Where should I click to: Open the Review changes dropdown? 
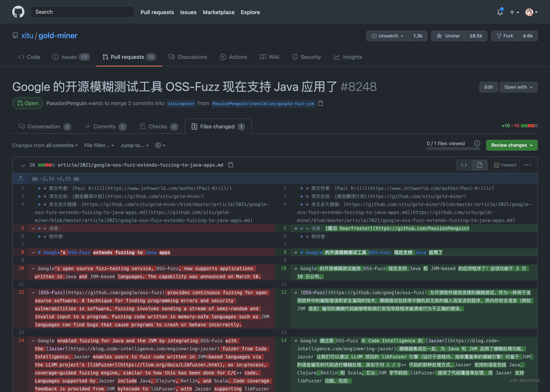pos(512,145)
